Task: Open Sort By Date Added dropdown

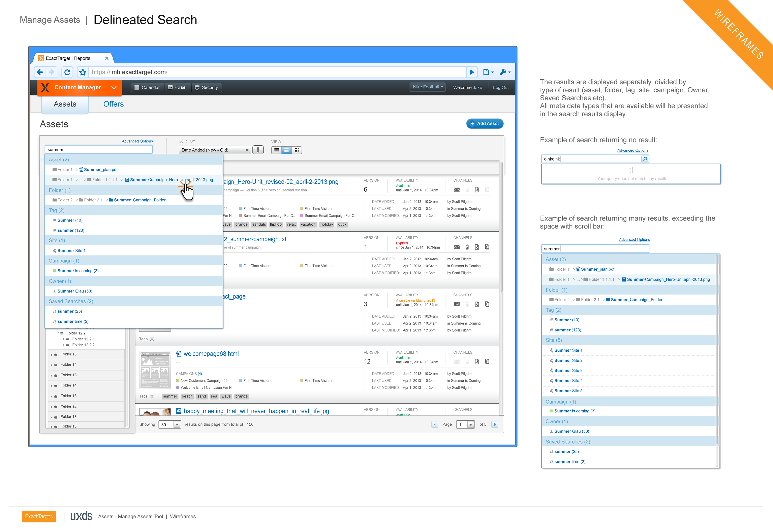Action: click(215, 150)
